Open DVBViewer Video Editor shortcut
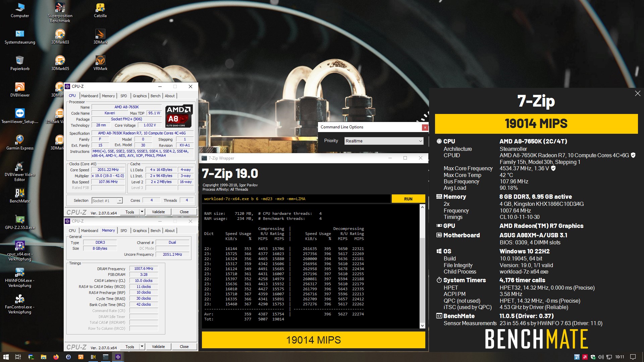 (x=20, y=172)
